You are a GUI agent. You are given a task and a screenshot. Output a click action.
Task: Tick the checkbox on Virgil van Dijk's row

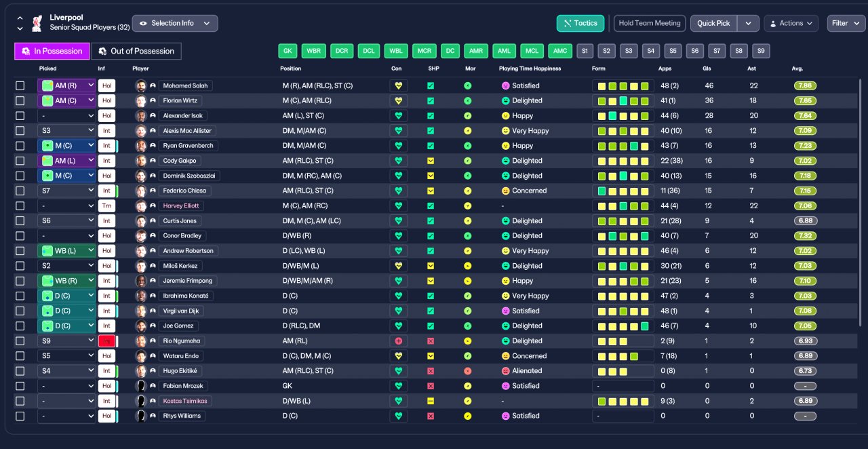pyautogui.click(x=20, y=311)
